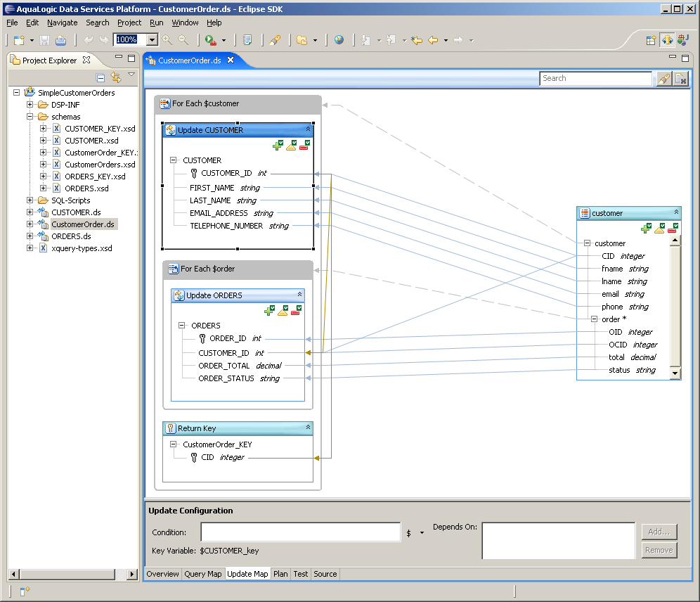The height and width of the screenshot is (602, 700).
Task: Open the Window menu
Action: pos(185,23)
